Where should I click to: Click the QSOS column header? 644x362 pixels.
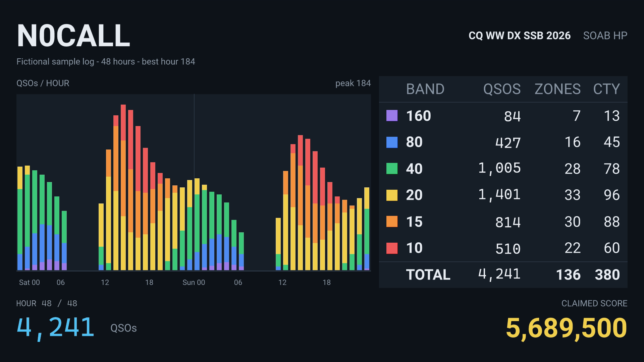click(x=502, y=89)
